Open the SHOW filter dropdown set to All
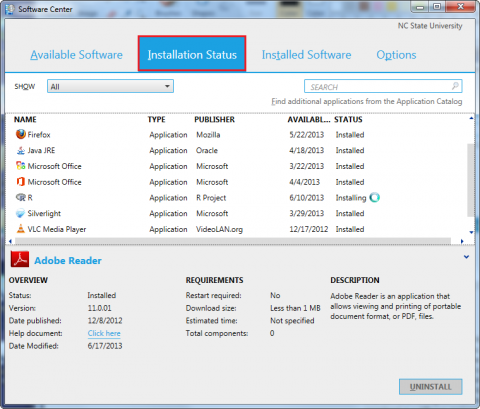 coord(110,86)
